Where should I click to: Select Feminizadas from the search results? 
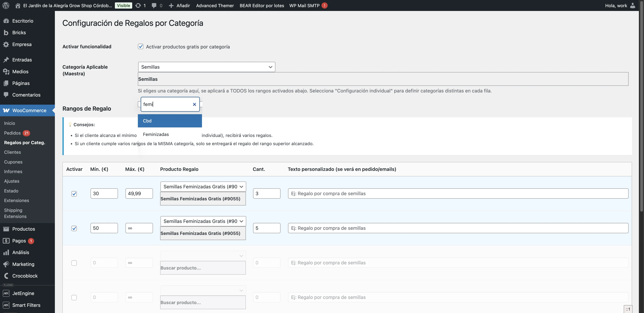156,135
